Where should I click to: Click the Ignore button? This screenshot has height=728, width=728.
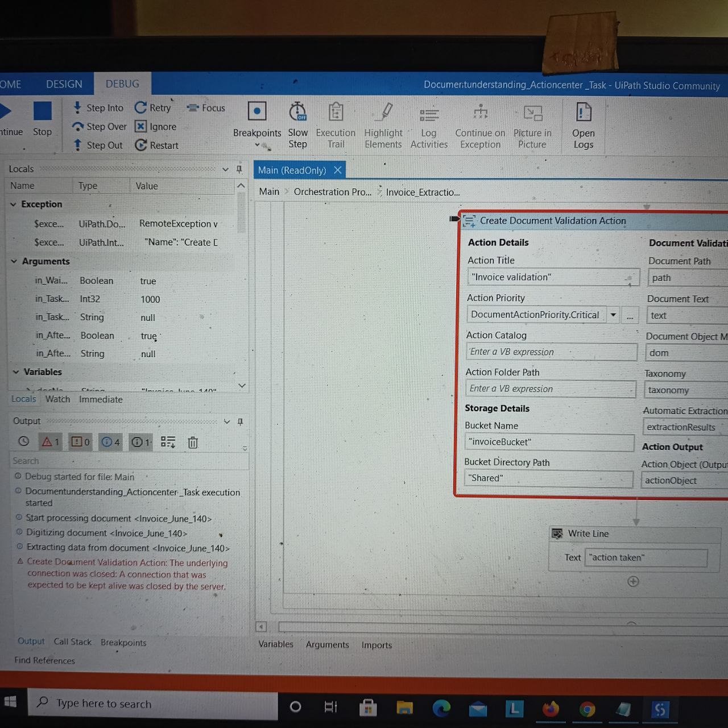[155, 126]
